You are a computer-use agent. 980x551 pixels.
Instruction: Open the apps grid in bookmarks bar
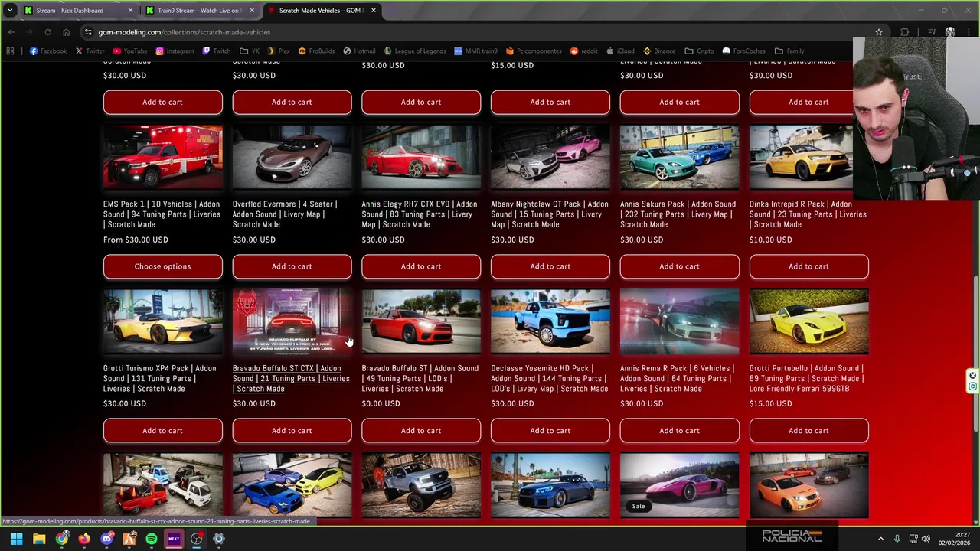(10, 51)
